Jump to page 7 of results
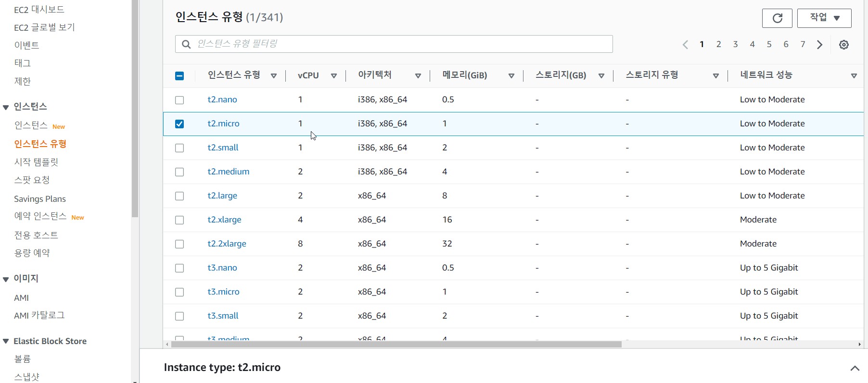This screenshot has height=383, width=868. click(x=803, y=44)
